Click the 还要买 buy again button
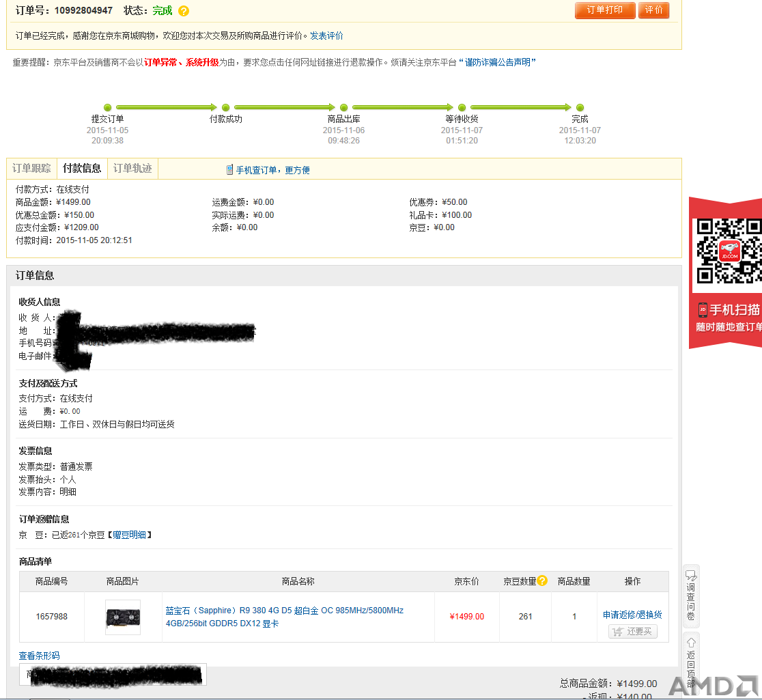Screen dimensions: 762x700 pos(633,632)
